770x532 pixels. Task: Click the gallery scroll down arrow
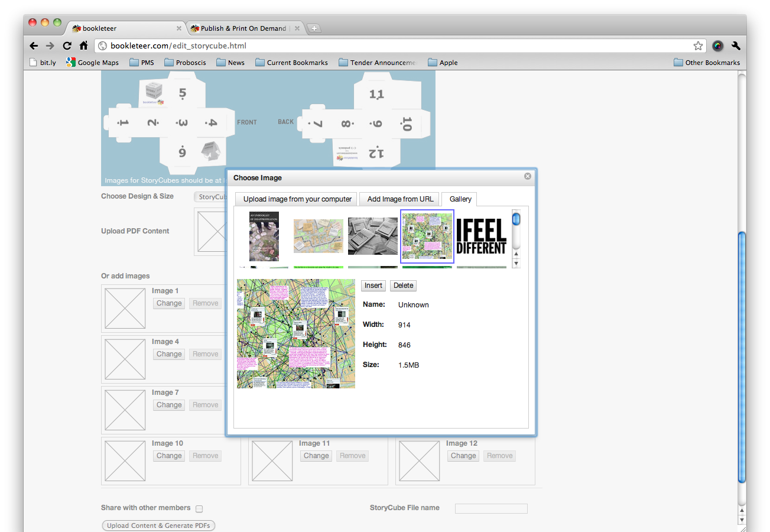pos(516,264)
